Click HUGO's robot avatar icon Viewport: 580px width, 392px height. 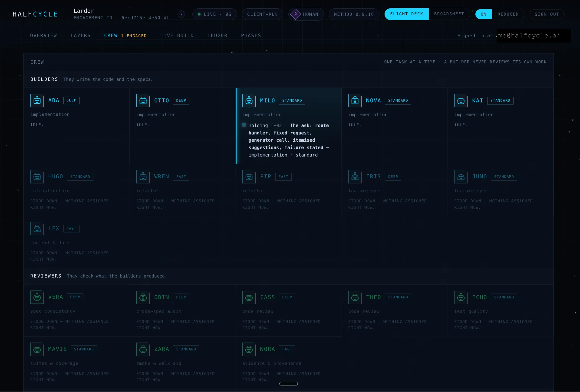click(x=37, y=177)
